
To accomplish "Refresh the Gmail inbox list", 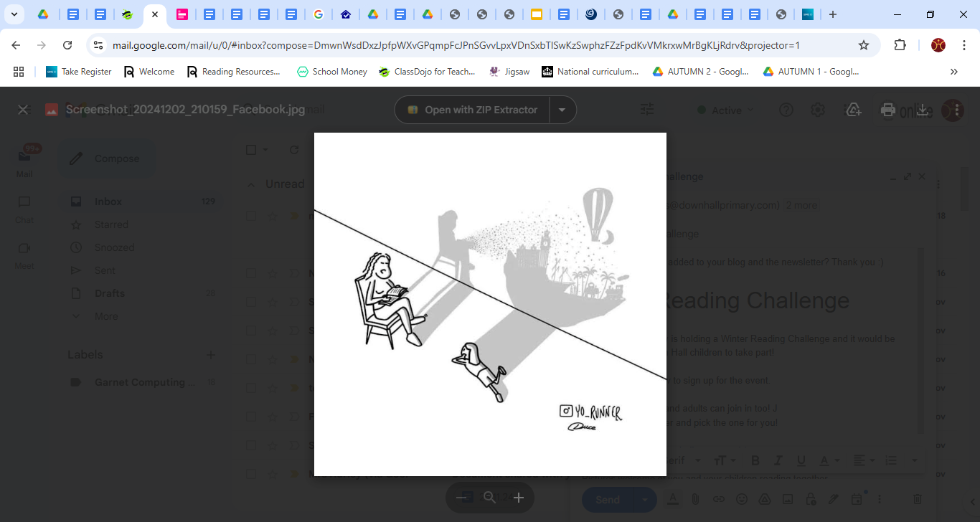I will (x=293, y=150).
